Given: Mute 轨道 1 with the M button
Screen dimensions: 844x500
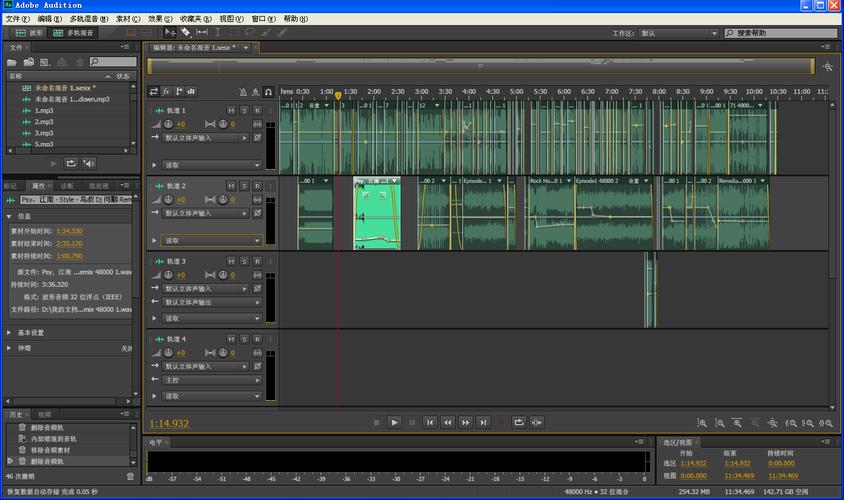Looking at the screenshot, I should (231, 110).
